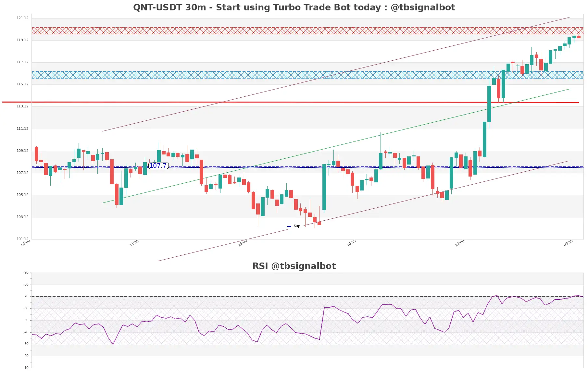588x392 pixels.
Task: Click the long green candle rising from 103.7 to 107.8
Action: [324, 187]
